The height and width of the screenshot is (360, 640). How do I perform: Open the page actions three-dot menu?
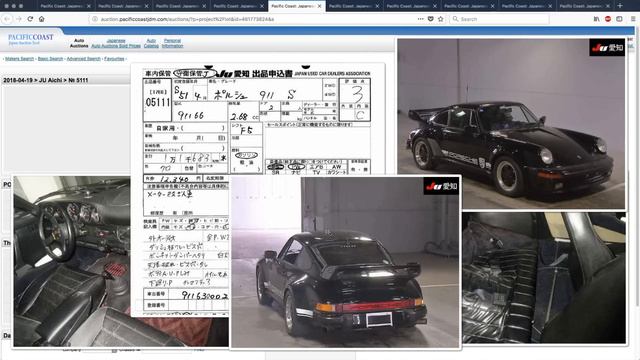(420, 19)
